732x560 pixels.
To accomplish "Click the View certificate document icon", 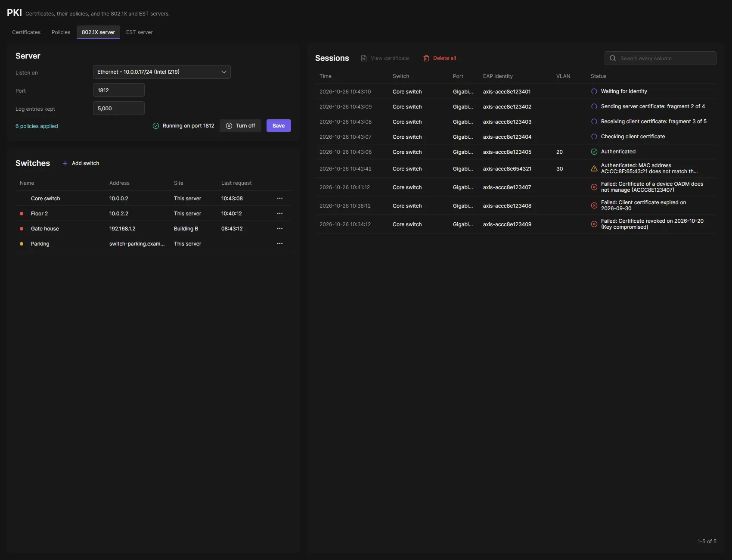I will 364,58.
